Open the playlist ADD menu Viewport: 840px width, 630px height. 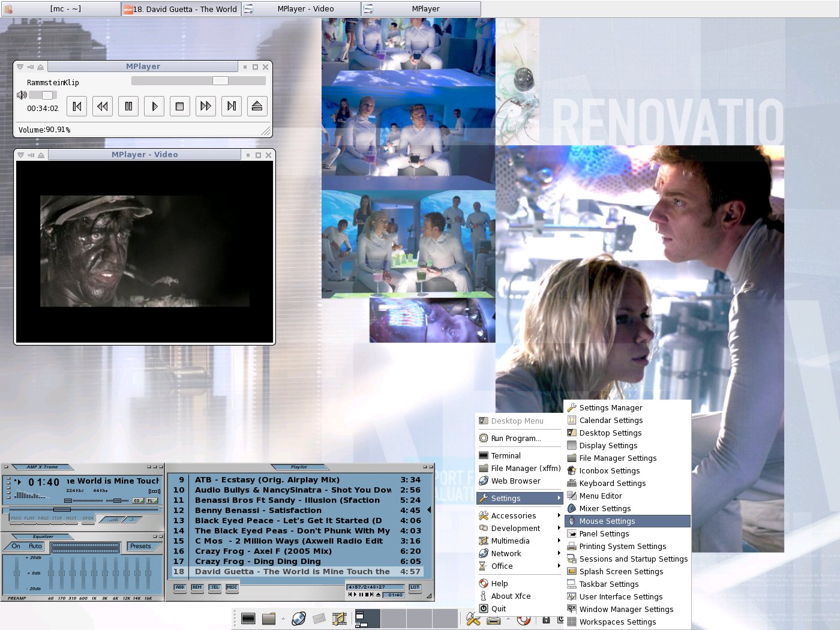180,587
